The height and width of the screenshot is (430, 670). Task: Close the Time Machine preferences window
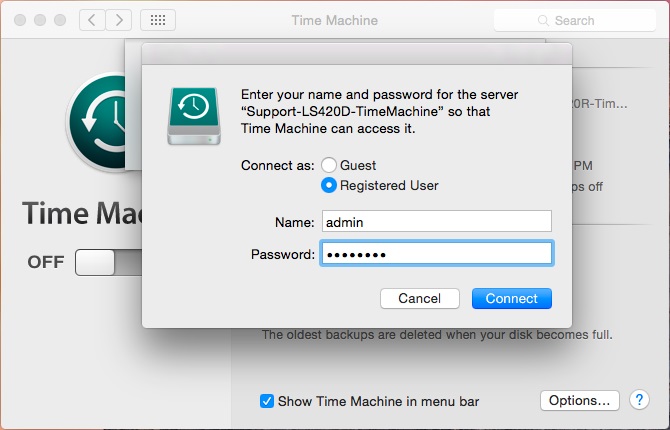[x=19, y=20]
